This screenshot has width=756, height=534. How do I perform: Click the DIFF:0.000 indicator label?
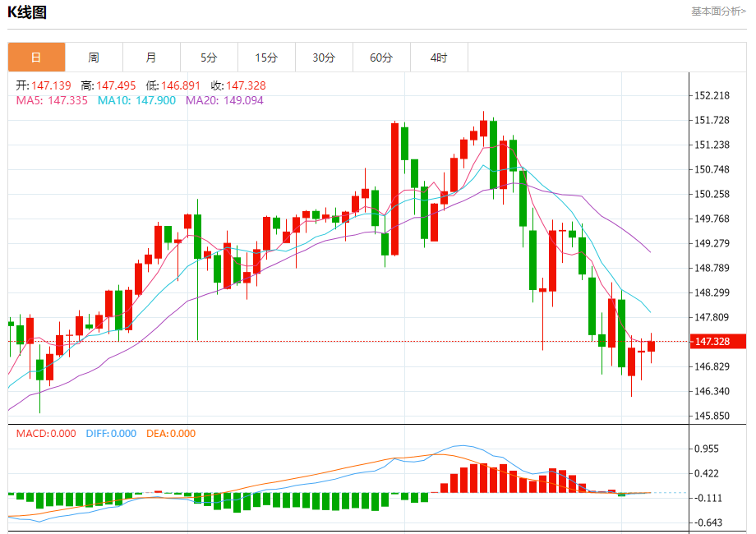pyautogui.click(x=112, y=433)
